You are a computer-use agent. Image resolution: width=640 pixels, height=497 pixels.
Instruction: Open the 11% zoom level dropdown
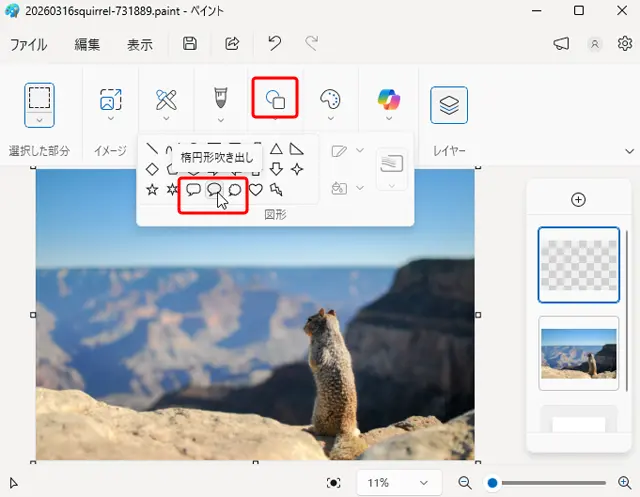tap(397, 483)
